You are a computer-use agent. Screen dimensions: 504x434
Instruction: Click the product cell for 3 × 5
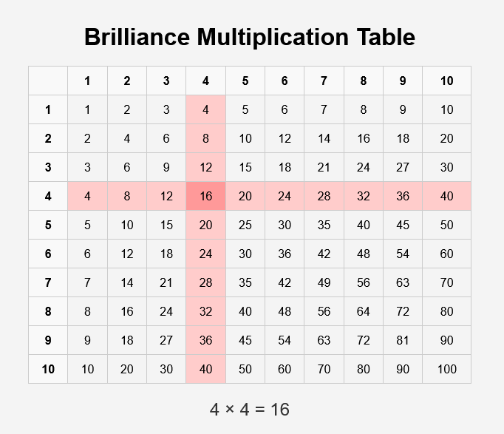(245, 167)
